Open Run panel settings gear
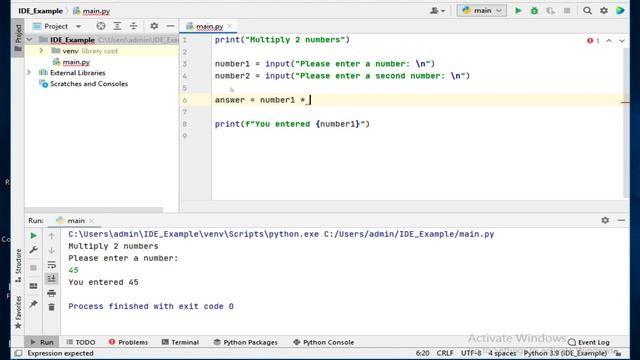The image size is (640, 360). [605, 220]
